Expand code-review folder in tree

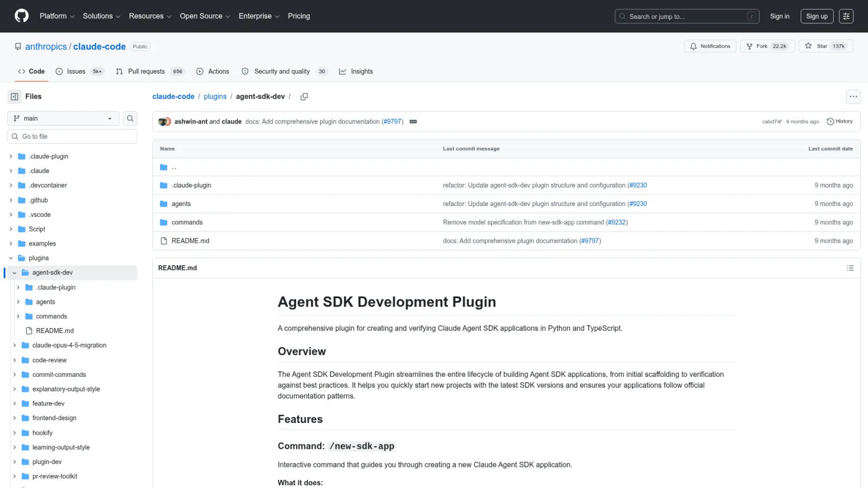coord(15,360)
